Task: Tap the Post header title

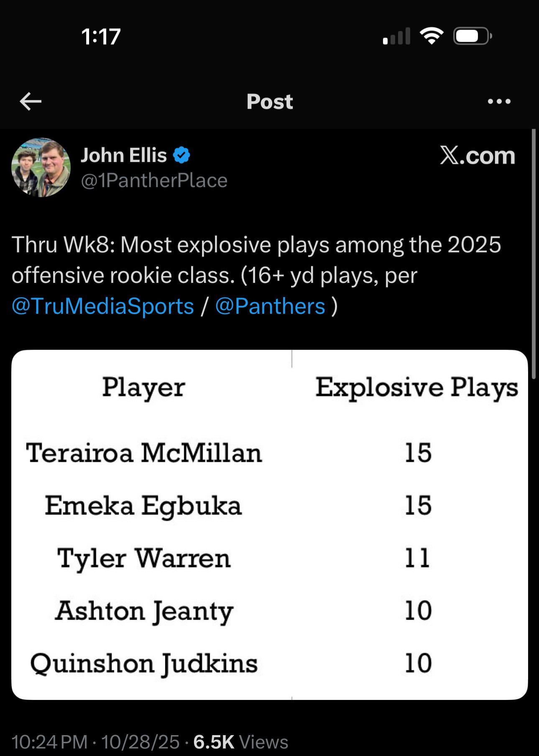Action: click(x=270, y=102)
